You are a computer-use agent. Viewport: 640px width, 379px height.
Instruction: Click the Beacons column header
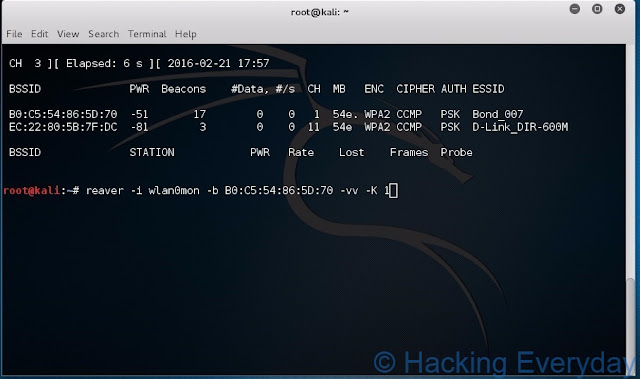tap(183, 89)
